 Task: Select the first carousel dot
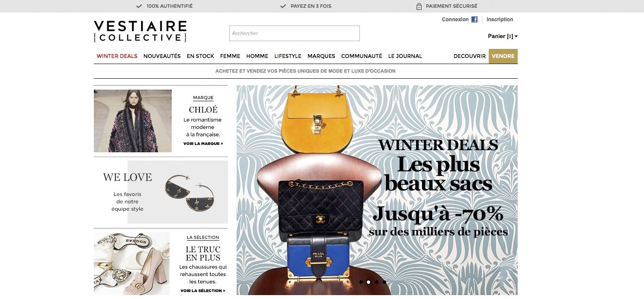tap(361, 282)
